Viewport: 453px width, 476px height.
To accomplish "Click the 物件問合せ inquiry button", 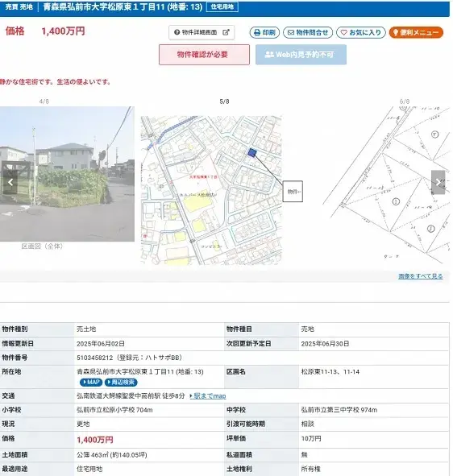I will coord(308,32).
